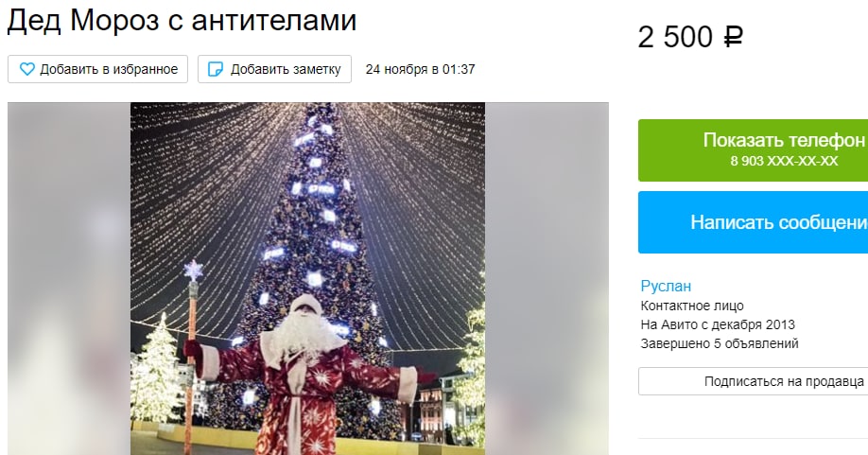Click the 2 500 price value
The width and height of the screenshot is (868, 455).
[675, 38]
